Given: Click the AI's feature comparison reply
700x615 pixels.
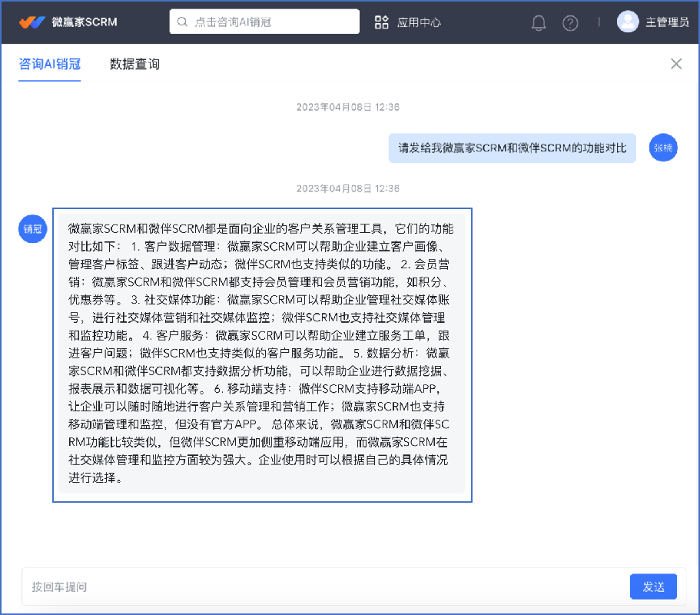Looking at the screenshot, I should pyautogui.click(x=262, y=354).
